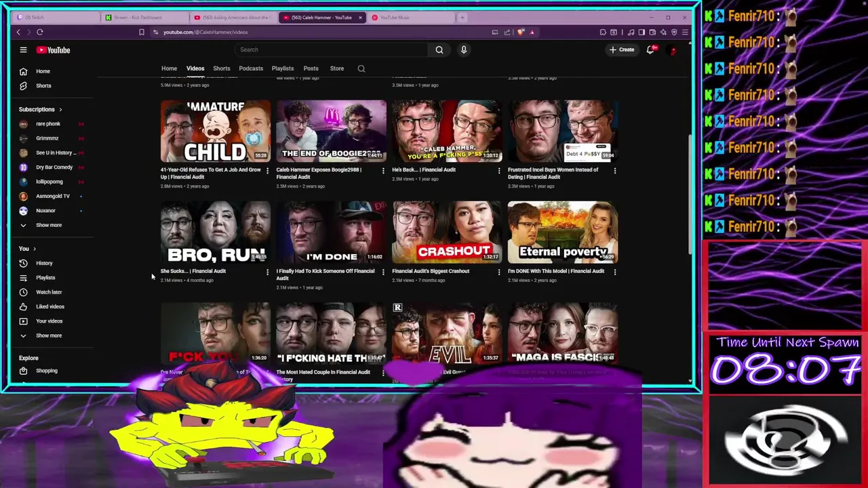The image size is (868, 488).
Task: Play the I'M DONE thumbnail video
Action: click(331, 232)
